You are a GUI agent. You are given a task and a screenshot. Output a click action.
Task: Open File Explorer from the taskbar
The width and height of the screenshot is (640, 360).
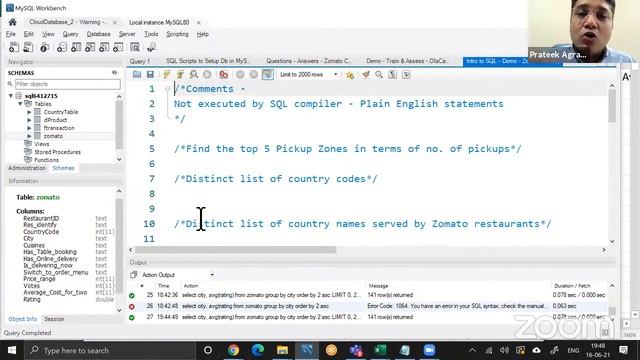pyautogui.click(x=282, y=350)
